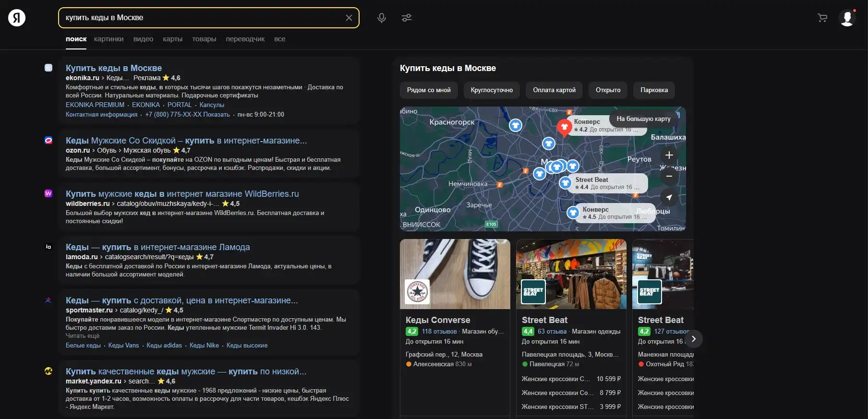Switch to the карты tab
Viewport: 868px width, 419px height.
click(172, 39)
